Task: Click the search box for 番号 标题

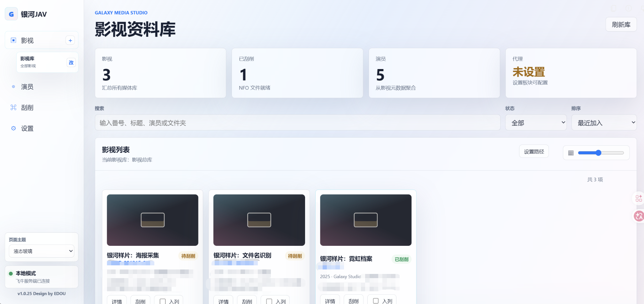Action: [297, 123]
